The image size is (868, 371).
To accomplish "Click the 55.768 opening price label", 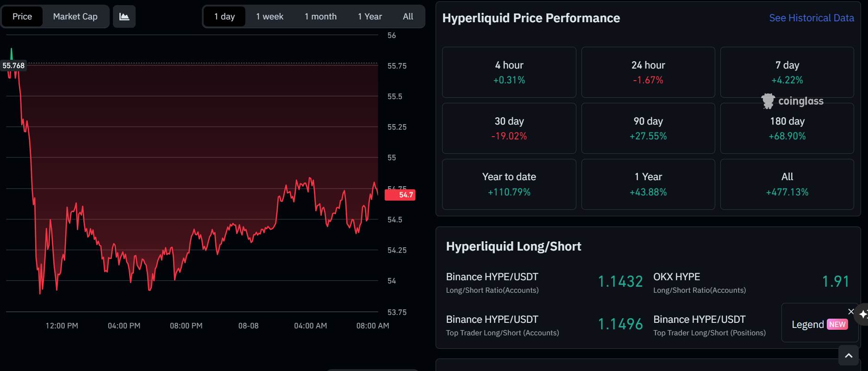I will coord(13,66).
